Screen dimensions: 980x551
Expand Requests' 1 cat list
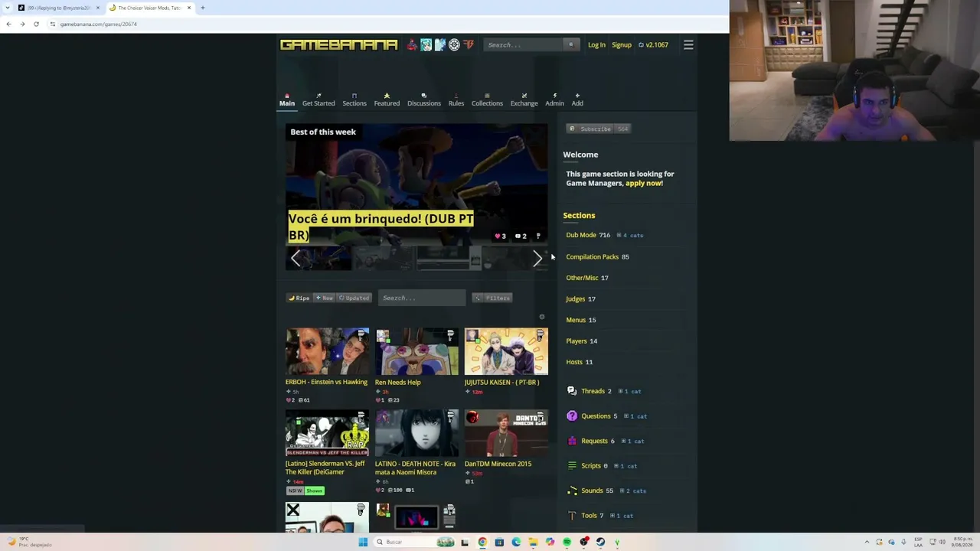coord(633,442)
